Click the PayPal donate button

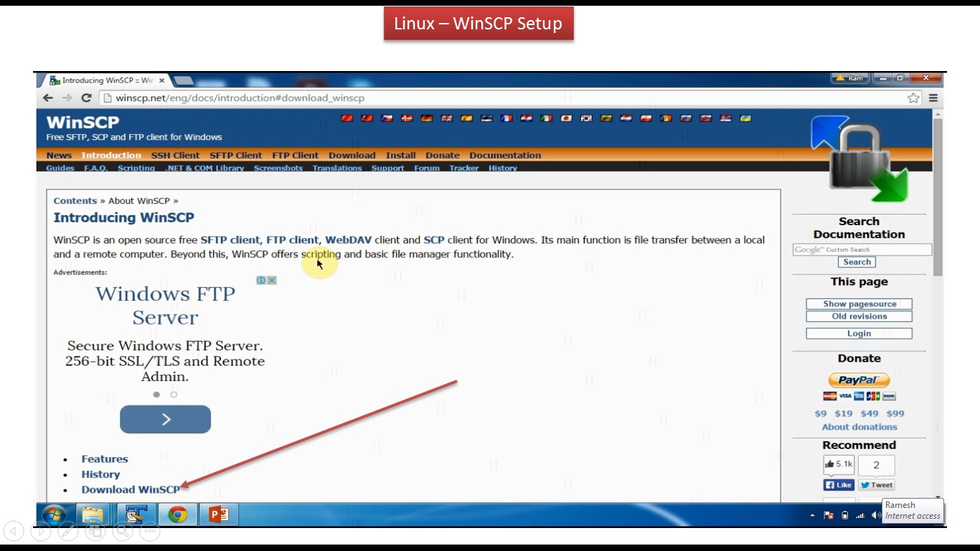[x=859, y=380]
